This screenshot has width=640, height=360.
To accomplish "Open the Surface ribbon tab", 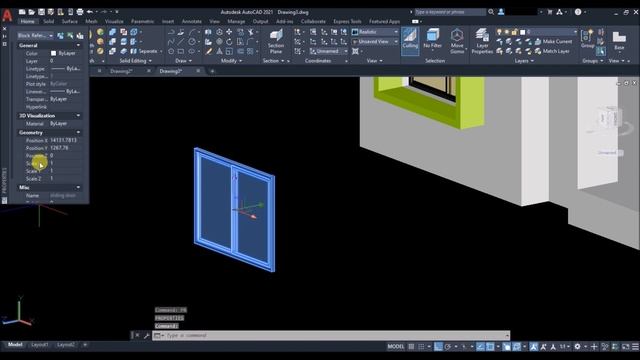I will (x=69, y=21).
